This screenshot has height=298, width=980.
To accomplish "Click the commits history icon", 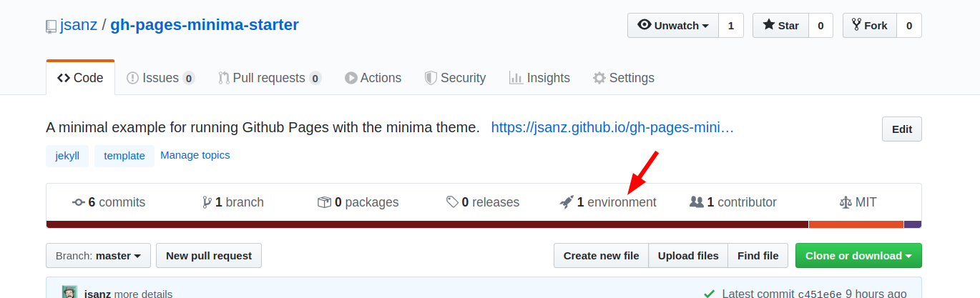I will coord(79,202).
